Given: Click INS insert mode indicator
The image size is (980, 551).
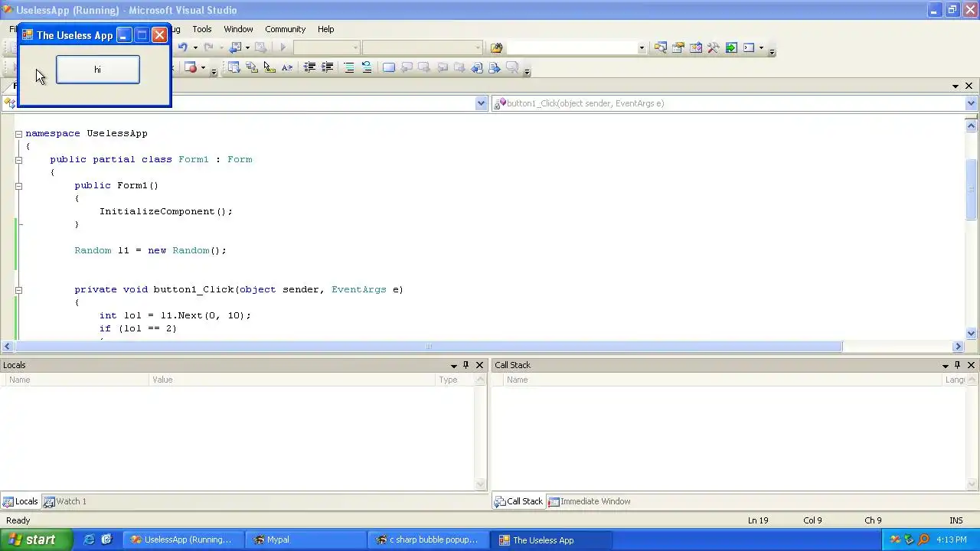Looking at the screenshot, I should [x=955, y=520].
